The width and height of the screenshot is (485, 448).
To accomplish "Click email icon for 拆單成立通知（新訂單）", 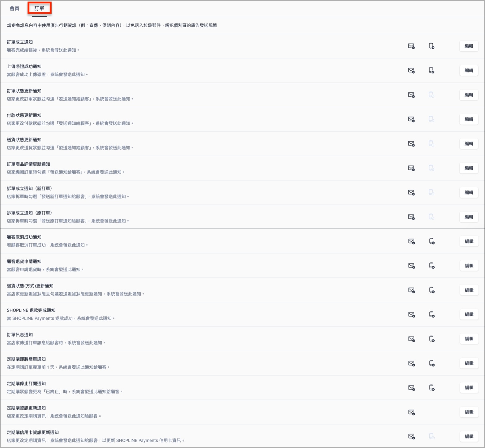I will [411, 193].
